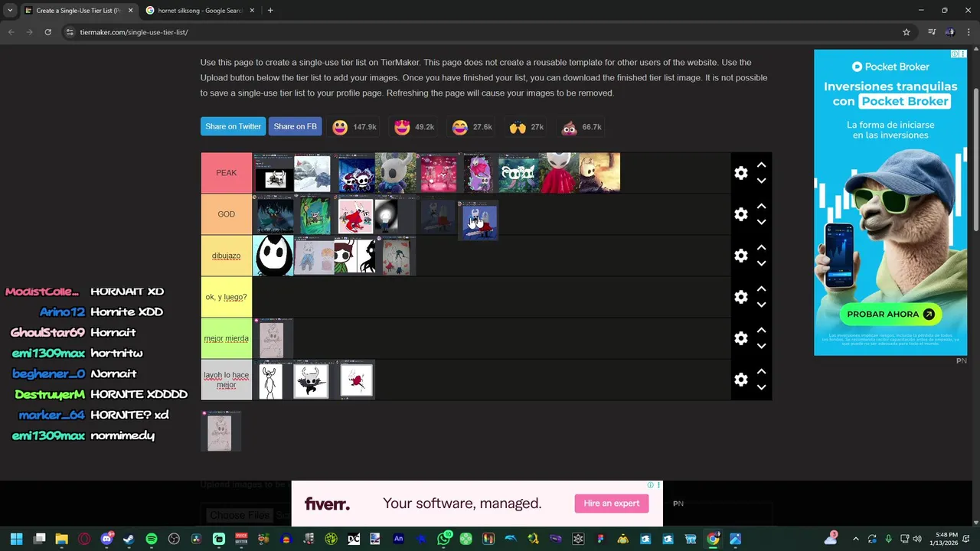Click the GOD tier label
This screenshot has height=551, width=980.
tap(227, 214)
